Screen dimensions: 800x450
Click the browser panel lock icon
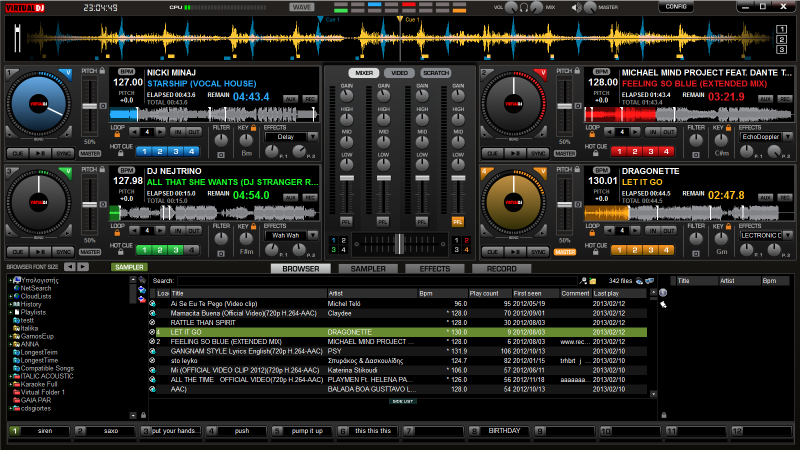tap(143, 415)
